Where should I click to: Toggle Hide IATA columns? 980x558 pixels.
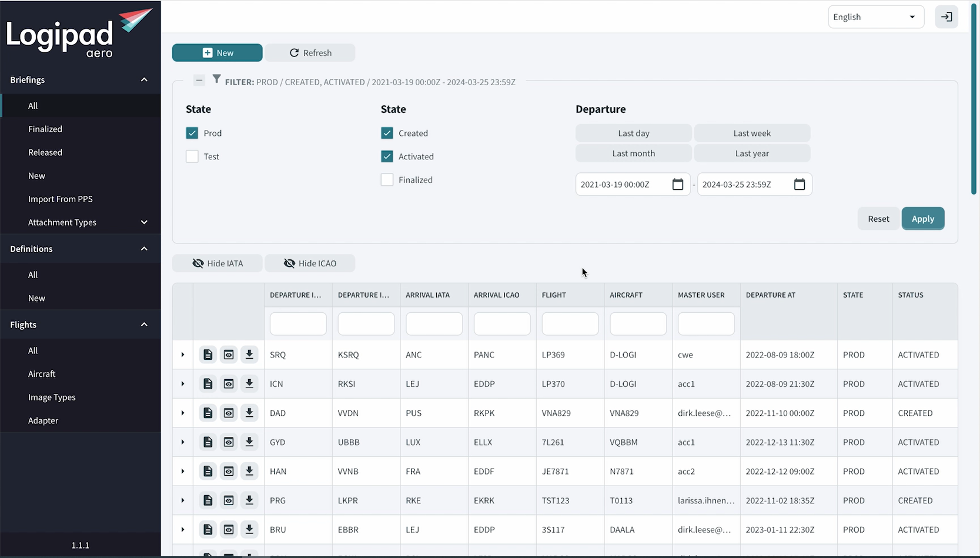pos(218,263)
